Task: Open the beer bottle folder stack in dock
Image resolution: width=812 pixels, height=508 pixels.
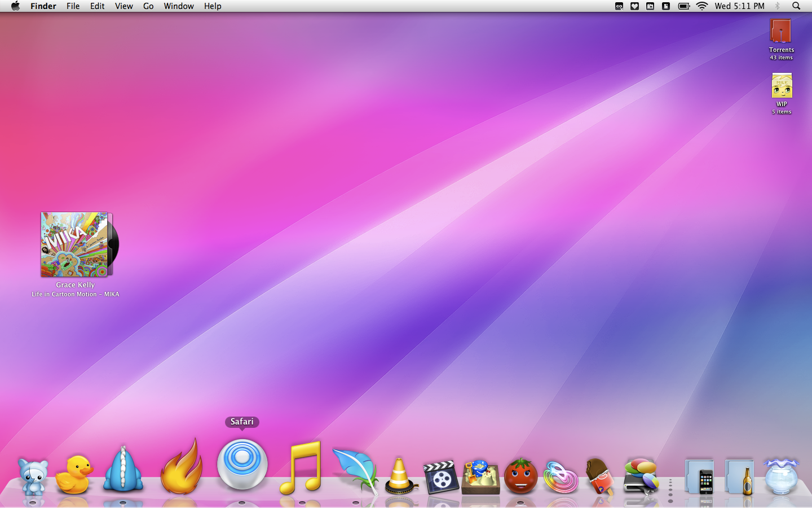Action: coord(739,477)
